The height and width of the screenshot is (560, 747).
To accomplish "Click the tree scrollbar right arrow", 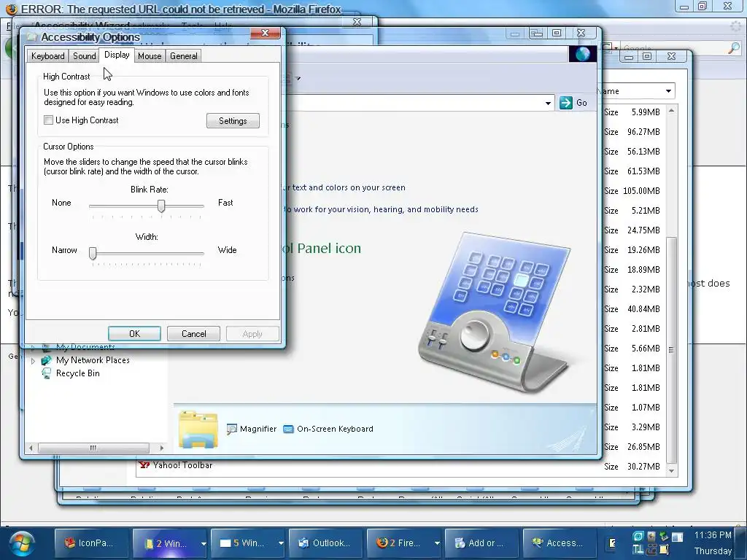I will click(x=161, y=448).
